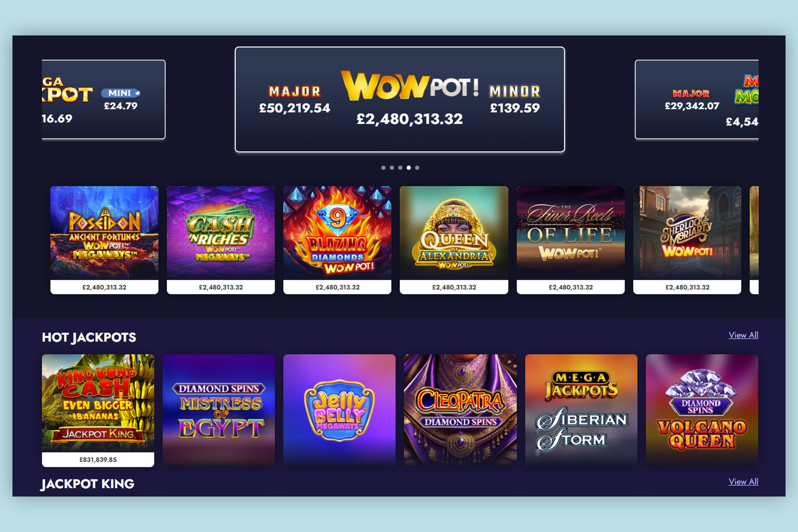
Task: Show the previous Mega Jackpot MINI banner
Action: [104, 99]
